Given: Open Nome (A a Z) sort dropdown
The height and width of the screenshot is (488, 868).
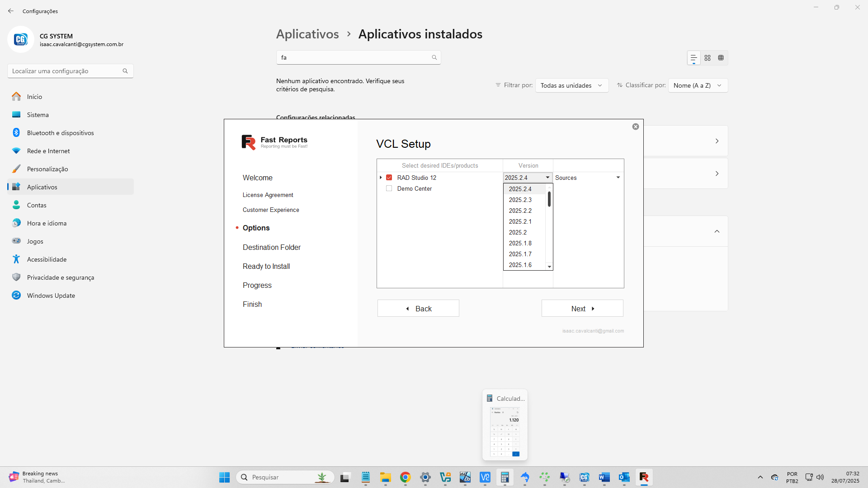Looking at the screenshot, I should click(698, 85).
